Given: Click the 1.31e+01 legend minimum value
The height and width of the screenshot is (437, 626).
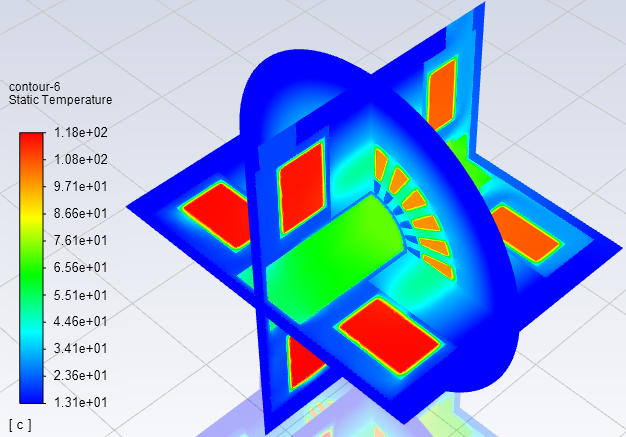Looking at the screenshot, I should (81, 402).
